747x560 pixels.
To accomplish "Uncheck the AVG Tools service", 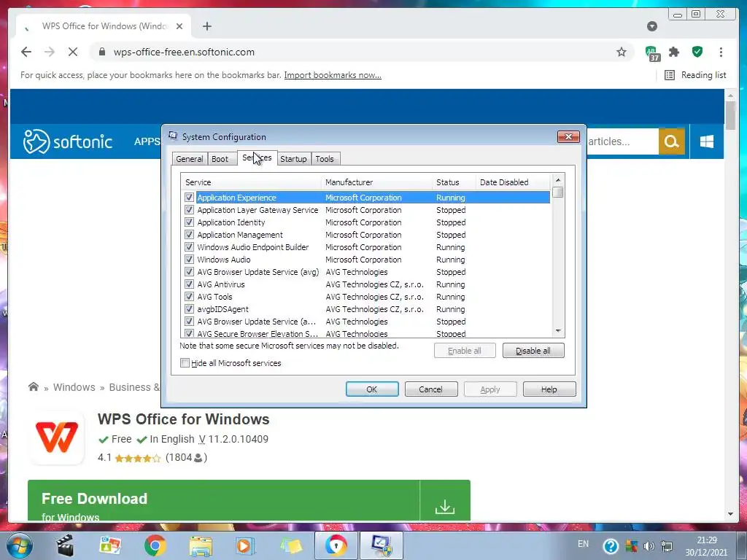I will pos(189,296).
